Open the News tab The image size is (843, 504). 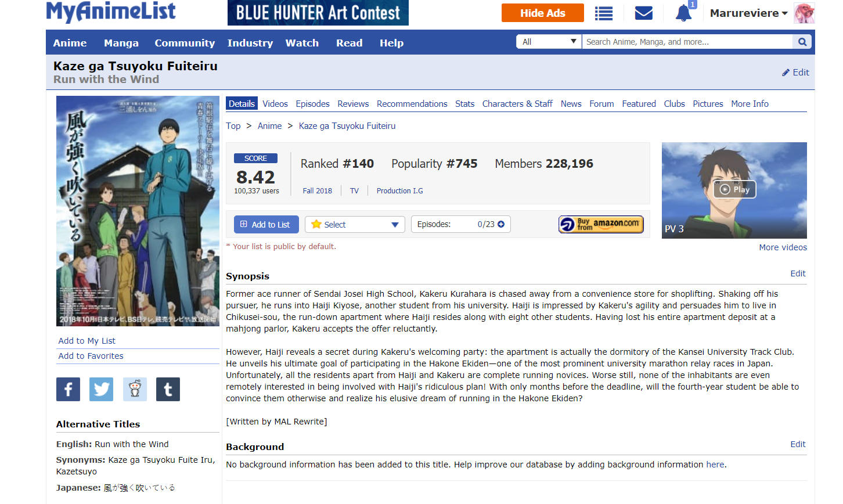click(x=571, y=104)
